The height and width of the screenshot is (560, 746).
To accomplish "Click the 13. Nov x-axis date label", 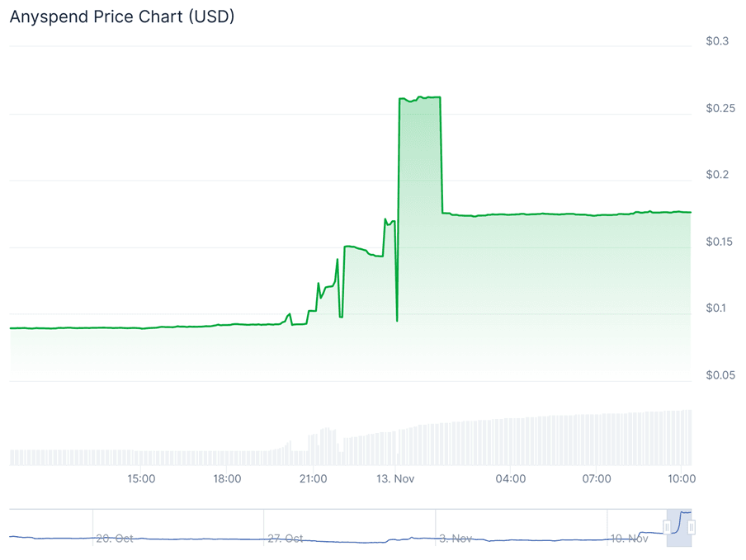I will click(395, 478).
